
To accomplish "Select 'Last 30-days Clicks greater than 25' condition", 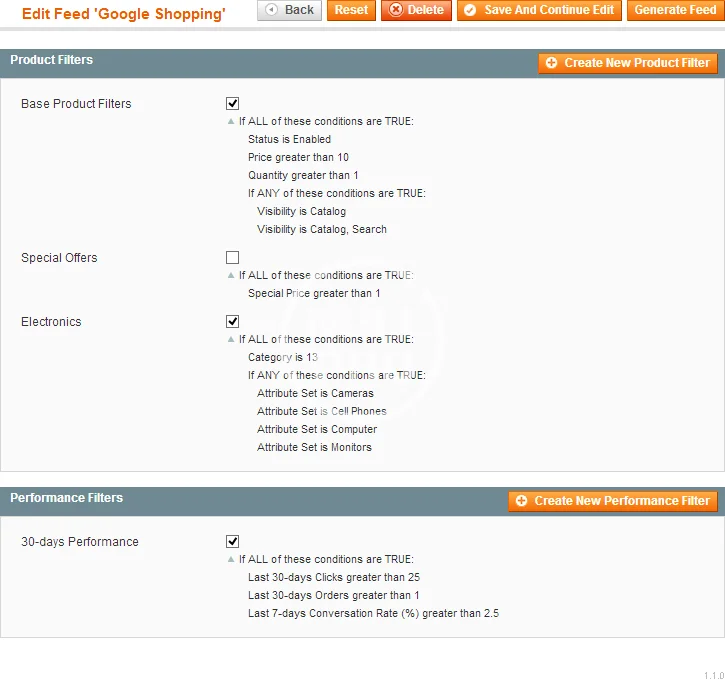I will point(333,578).
